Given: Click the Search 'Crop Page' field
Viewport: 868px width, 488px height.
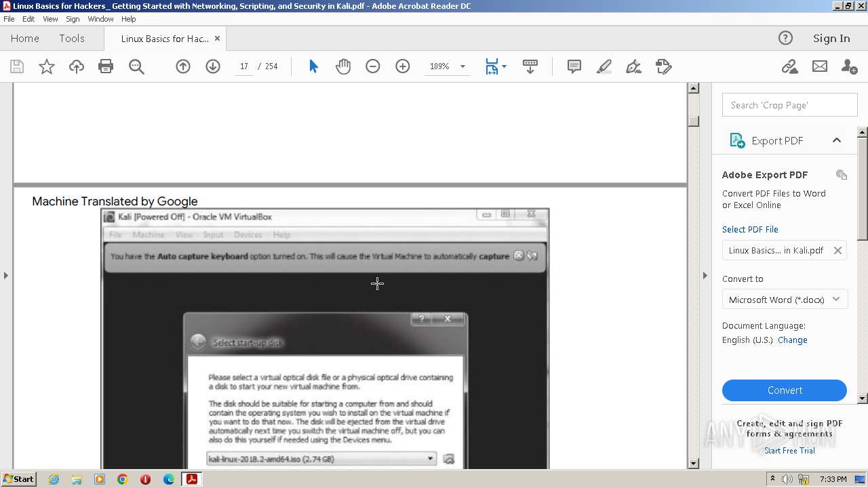Looking at the screenshot, I should click(x=789, y=105).
